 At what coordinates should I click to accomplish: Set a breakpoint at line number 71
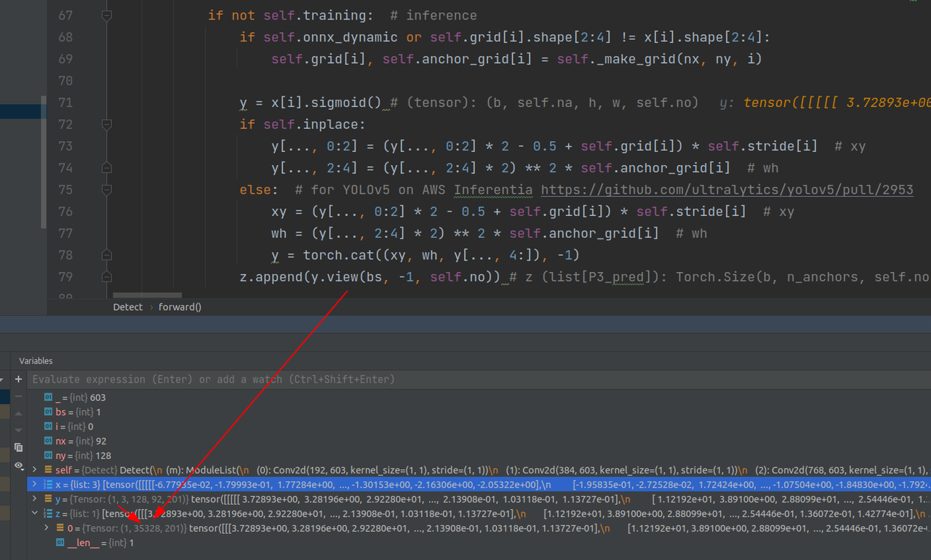65,103
